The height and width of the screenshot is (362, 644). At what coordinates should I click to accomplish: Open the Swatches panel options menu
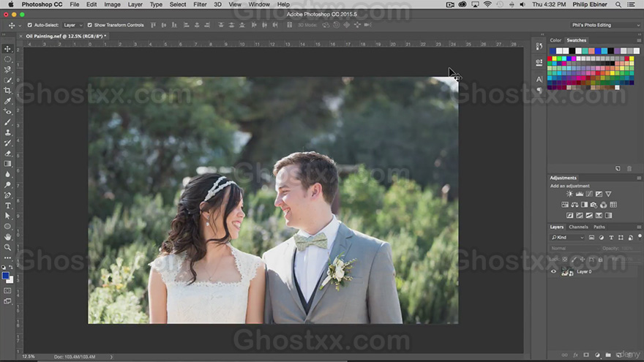click(639, 40)
